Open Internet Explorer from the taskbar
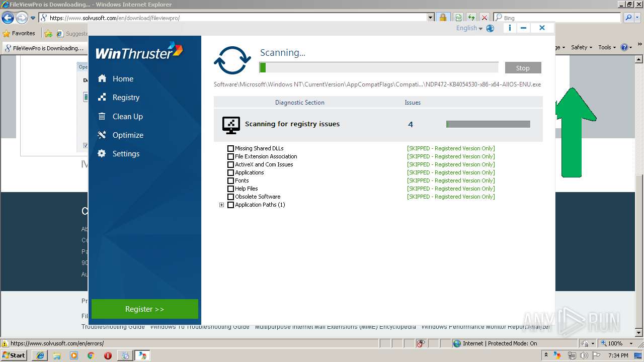Viewport: 644px width, 362px height. (40, 355)
